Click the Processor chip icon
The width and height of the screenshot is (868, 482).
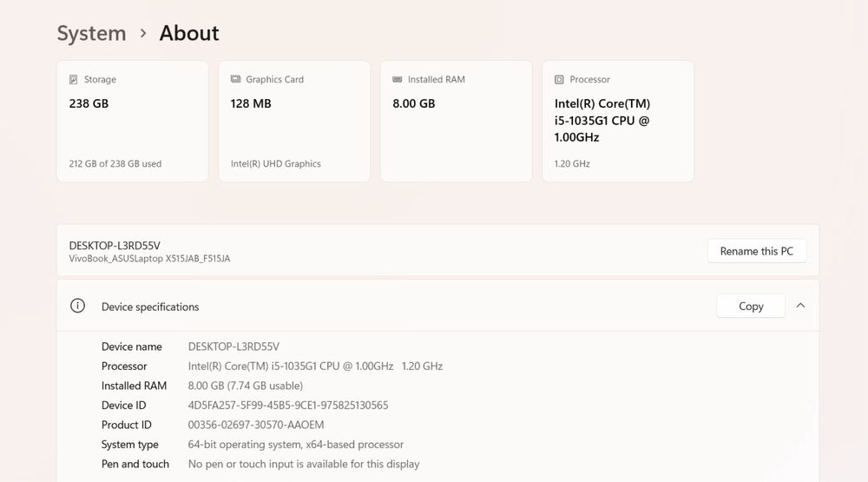point(559,79)
